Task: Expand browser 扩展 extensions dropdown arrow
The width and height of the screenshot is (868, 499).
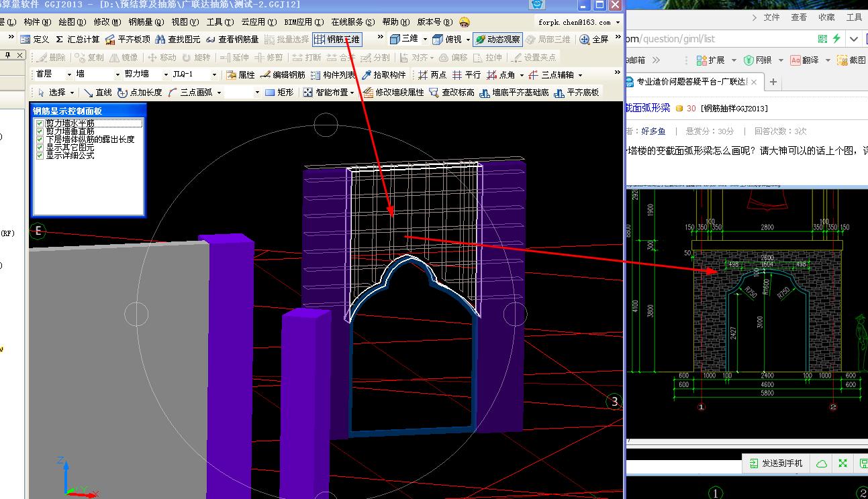Action: [734, 60]
